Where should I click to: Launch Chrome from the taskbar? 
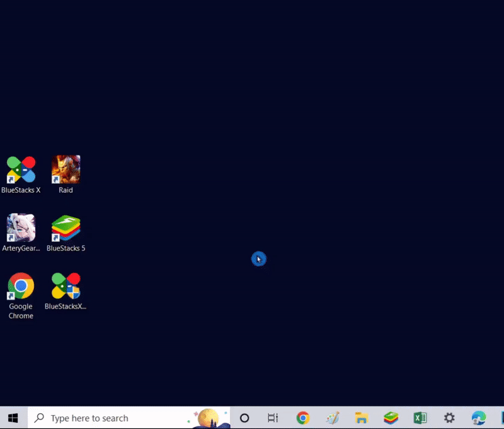(303, 418)
